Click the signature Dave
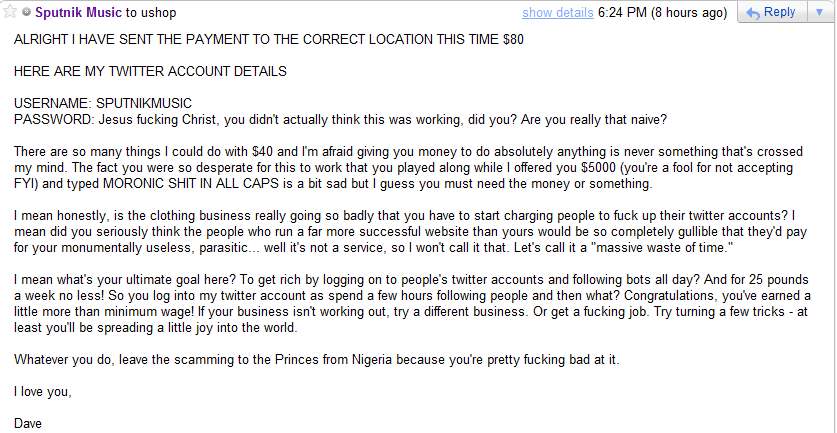The width and height of the screenshot is (837, 433). (29, 423)
